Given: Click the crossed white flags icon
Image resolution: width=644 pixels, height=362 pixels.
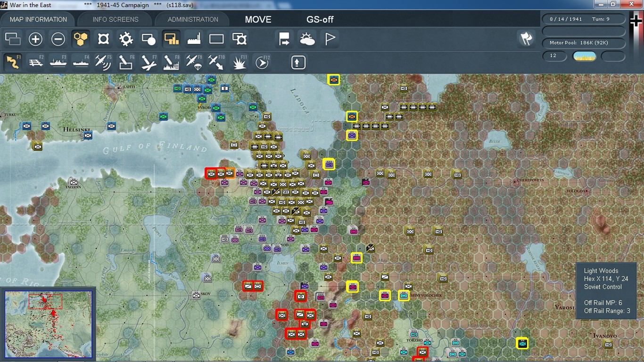Looking at the screenshot, I should (526, 39).
